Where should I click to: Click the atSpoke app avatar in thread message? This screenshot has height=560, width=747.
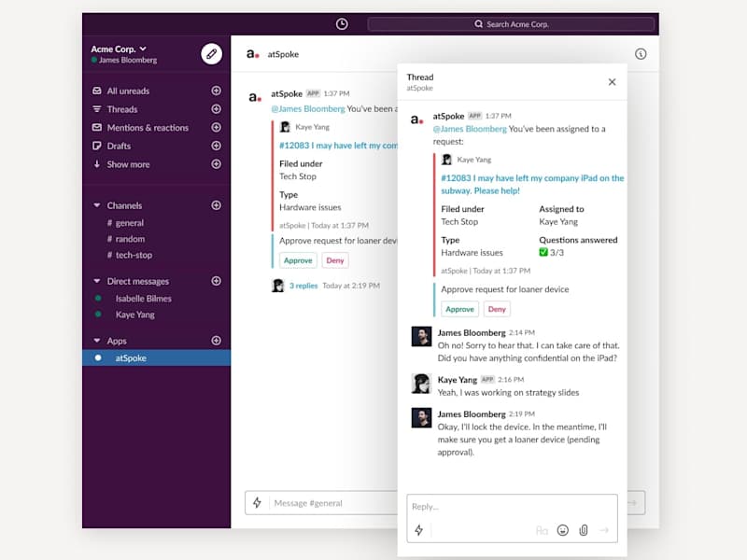click(417, 119)
